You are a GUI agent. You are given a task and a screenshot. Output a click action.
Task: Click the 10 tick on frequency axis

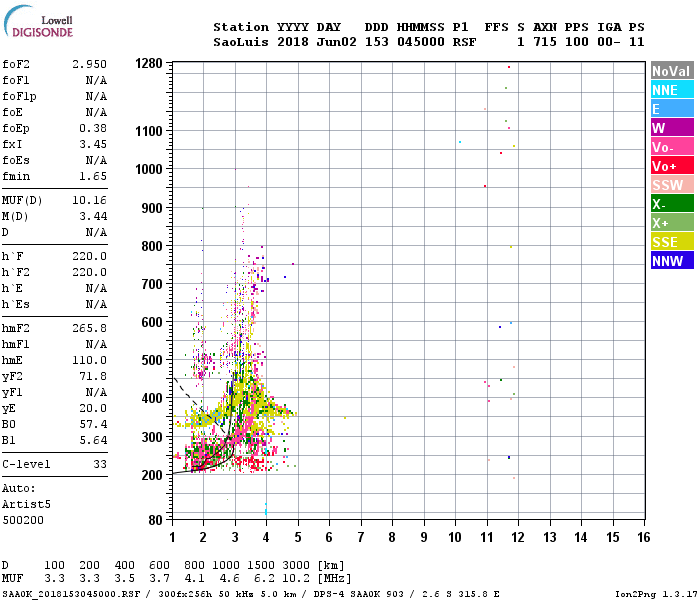pos(455,537)
